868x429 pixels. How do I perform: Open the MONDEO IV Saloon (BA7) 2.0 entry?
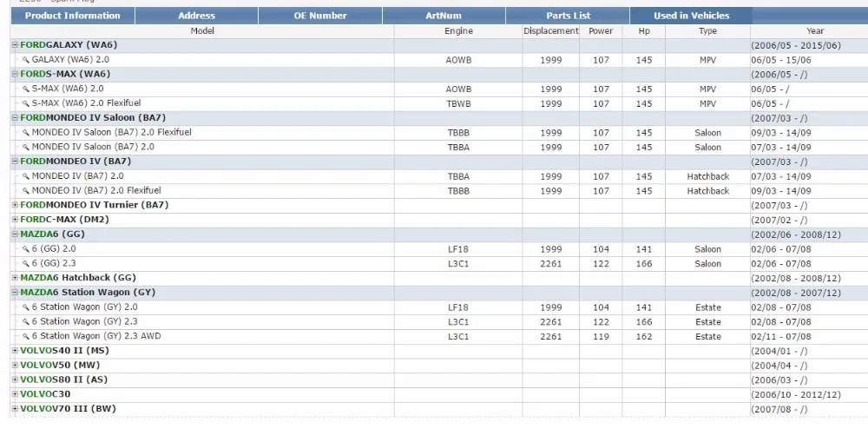click(93, 147)
